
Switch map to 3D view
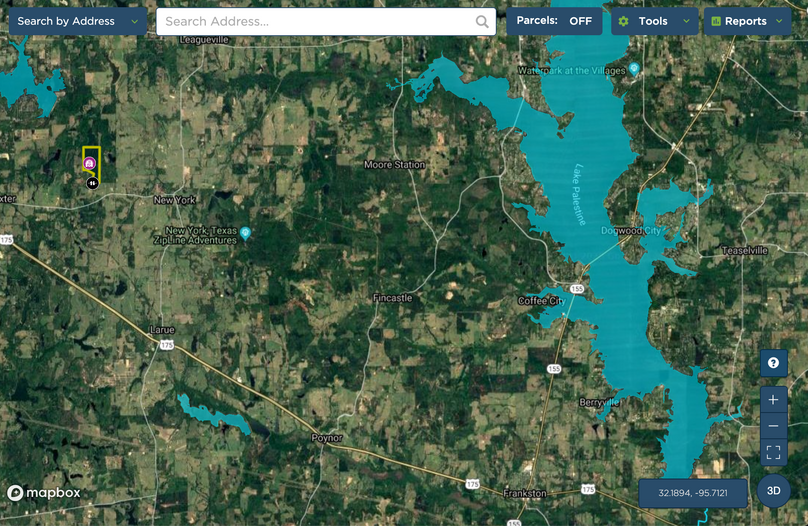pyautogui.click(x=773, y=491)
